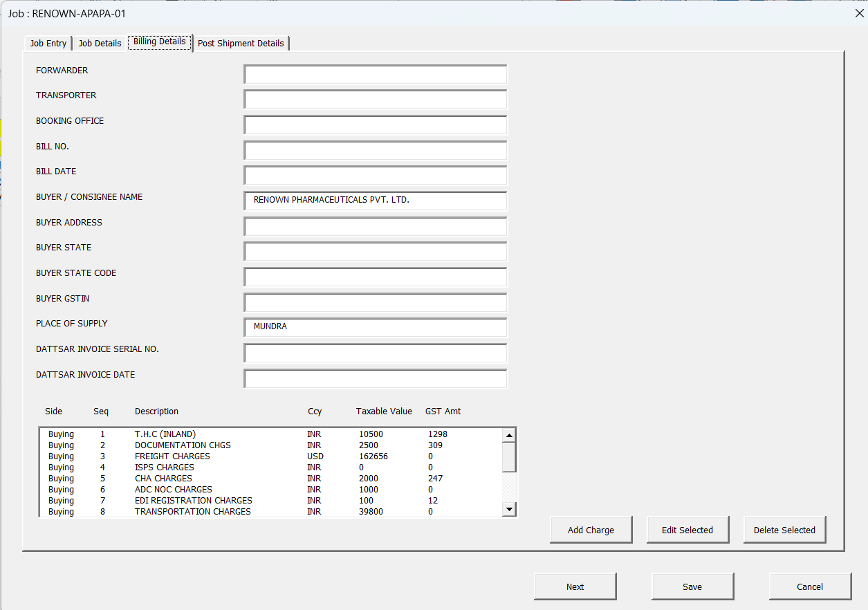
Task: Click the Description column header
Action: 156,412
